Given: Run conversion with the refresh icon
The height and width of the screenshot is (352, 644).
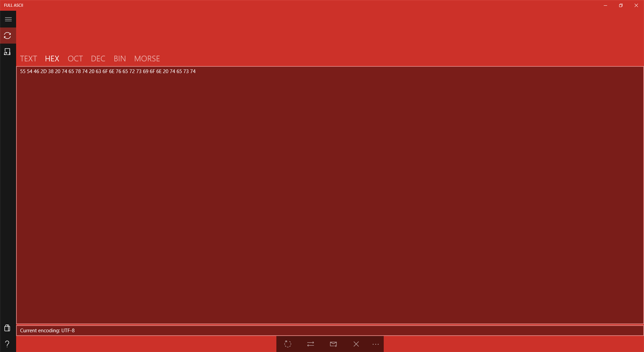Looking at the screenshot, I should (x=287, y=344).
